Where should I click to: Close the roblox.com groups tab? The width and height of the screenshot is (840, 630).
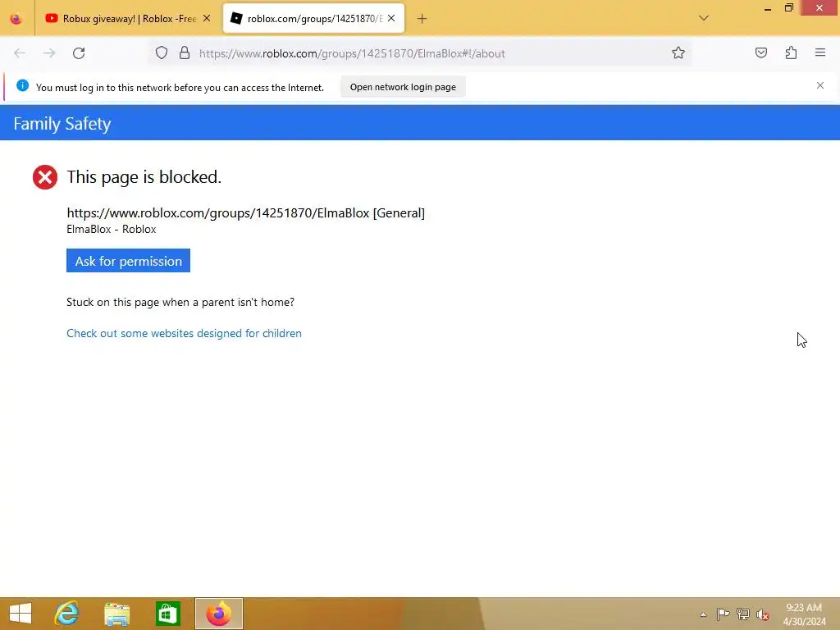(391, 18)
